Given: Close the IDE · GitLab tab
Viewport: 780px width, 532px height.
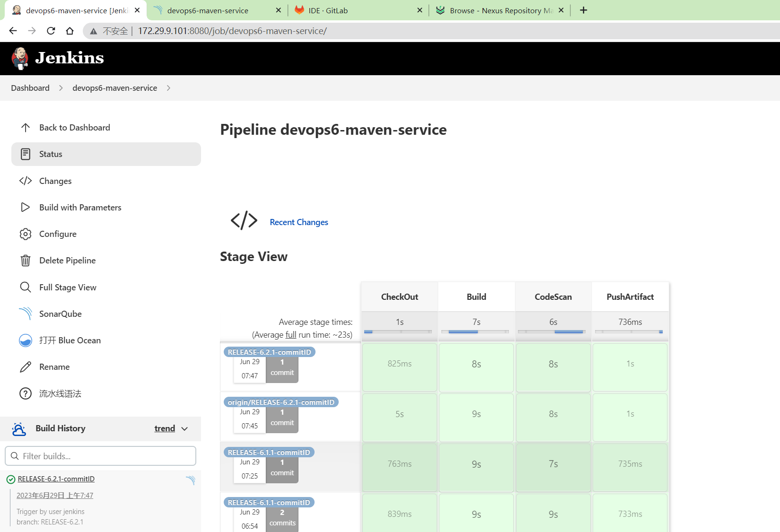Looking at the screenshot, I should pos(420,10).
